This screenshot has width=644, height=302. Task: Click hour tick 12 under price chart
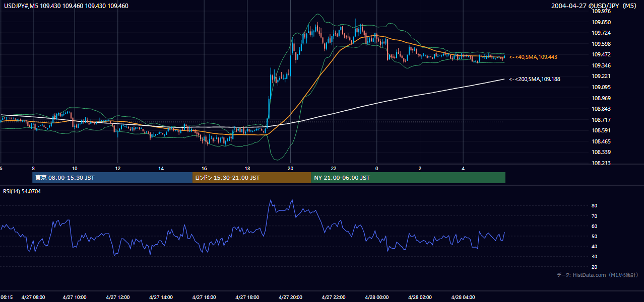coord(117,168)
